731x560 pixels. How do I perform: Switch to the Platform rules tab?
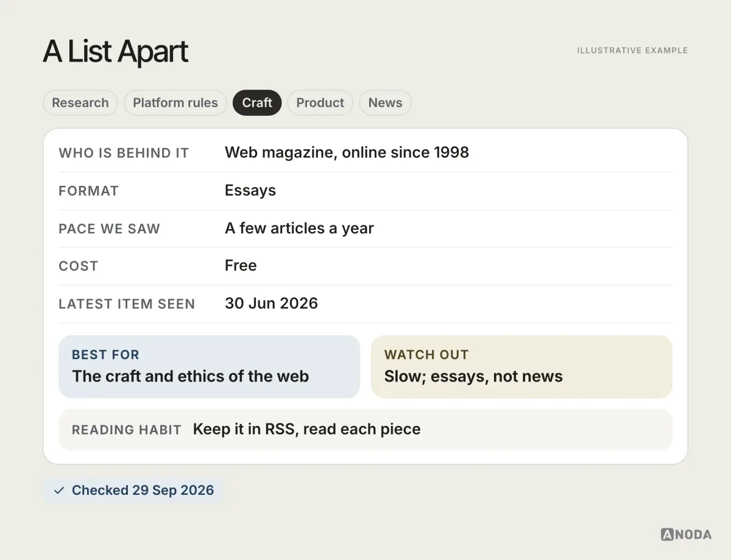[x=175, y=103]
